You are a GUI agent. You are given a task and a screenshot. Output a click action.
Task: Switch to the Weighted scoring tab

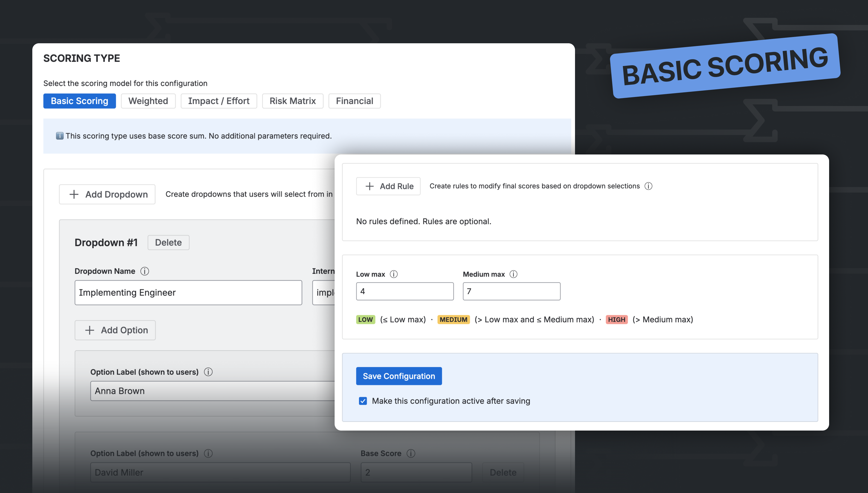pos(148,101)
